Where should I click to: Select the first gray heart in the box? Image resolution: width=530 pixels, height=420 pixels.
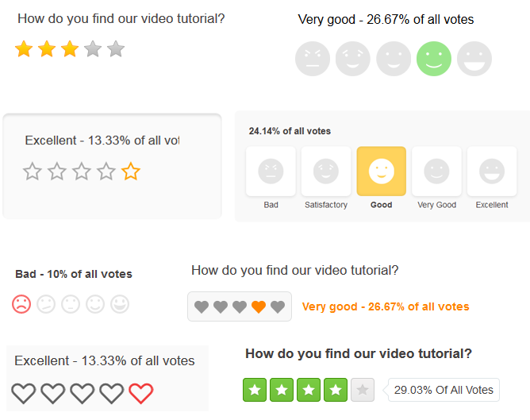point(202,306)
